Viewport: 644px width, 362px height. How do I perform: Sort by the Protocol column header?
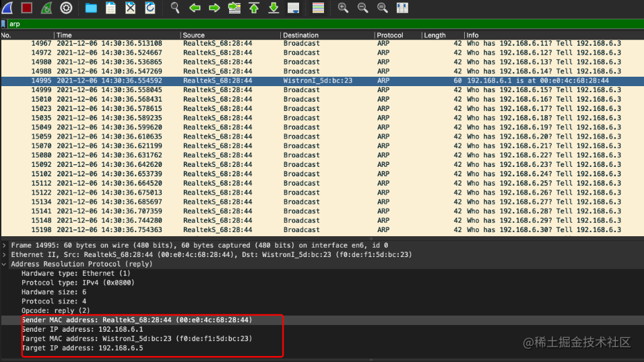pyautogui.click(x=398, y=35)
